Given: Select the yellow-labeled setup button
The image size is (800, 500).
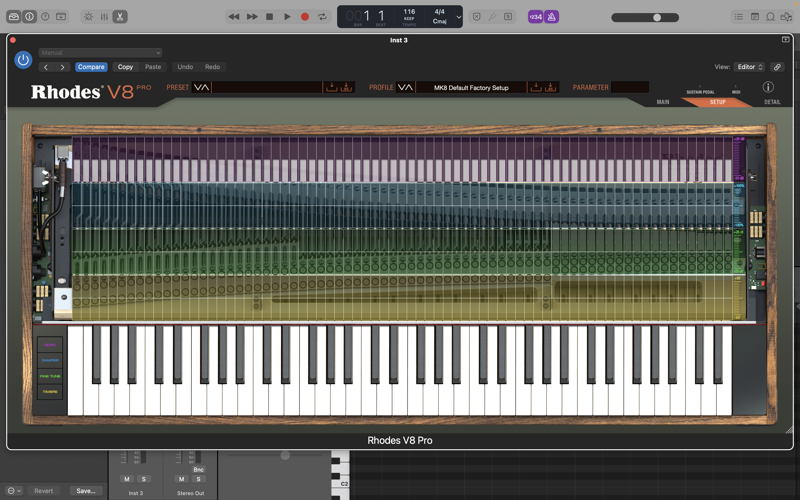Looking at the screenshot, I should coord(50,391).
